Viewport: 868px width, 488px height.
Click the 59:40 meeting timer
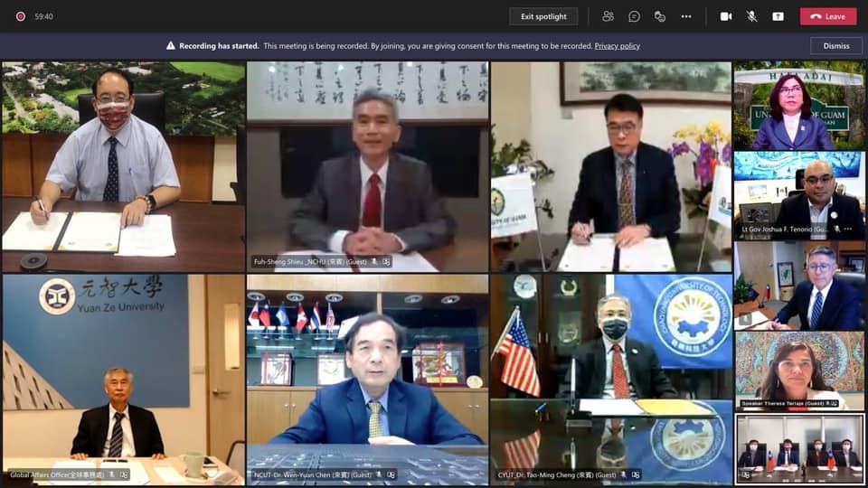click(x=43, y=16)
